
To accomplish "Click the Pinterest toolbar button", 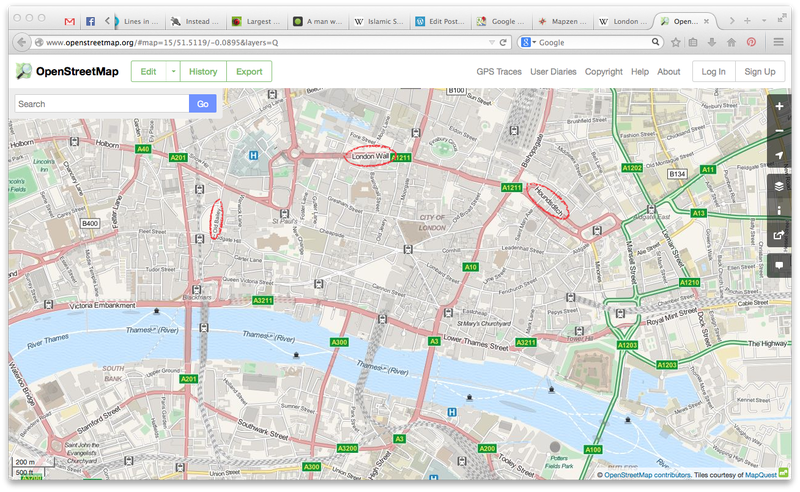I will [x=751, y=42].
